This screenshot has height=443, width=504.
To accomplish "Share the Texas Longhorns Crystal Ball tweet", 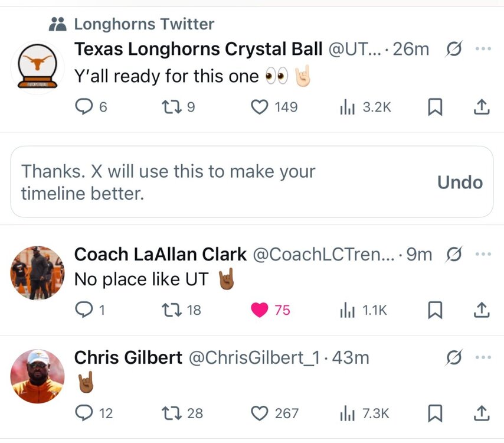I will [481, 107].
